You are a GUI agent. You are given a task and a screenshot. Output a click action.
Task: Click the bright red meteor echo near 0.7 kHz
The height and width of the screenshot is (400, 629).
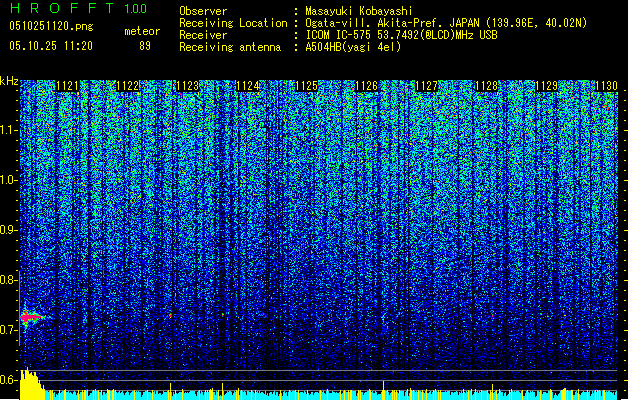click(x=30, y=317)
